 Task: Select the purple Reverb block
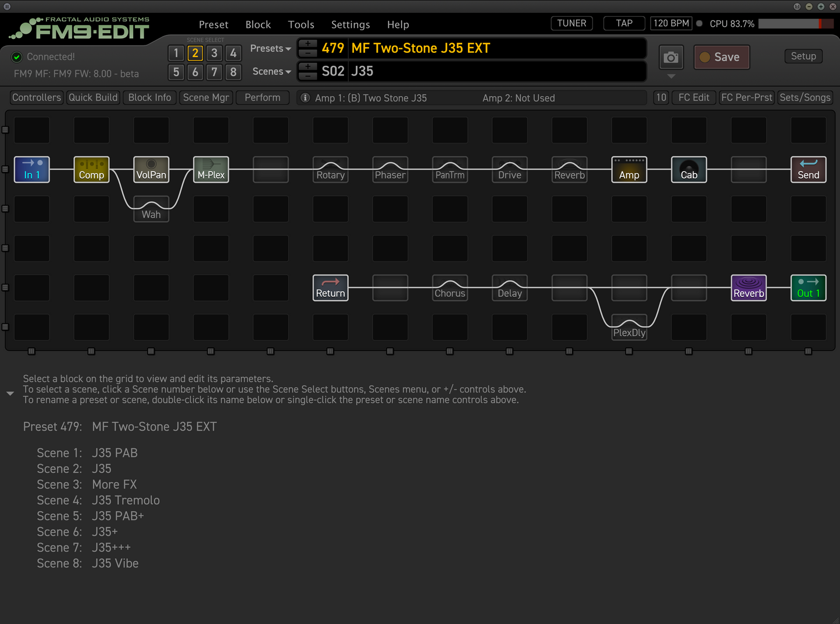click(749, 288)
